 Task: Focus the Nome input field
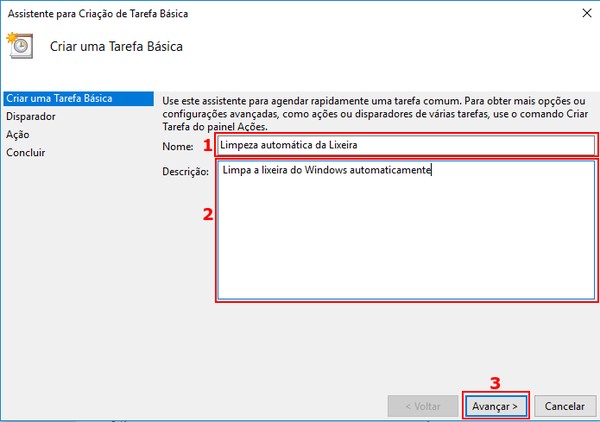[x=406, y=145]
